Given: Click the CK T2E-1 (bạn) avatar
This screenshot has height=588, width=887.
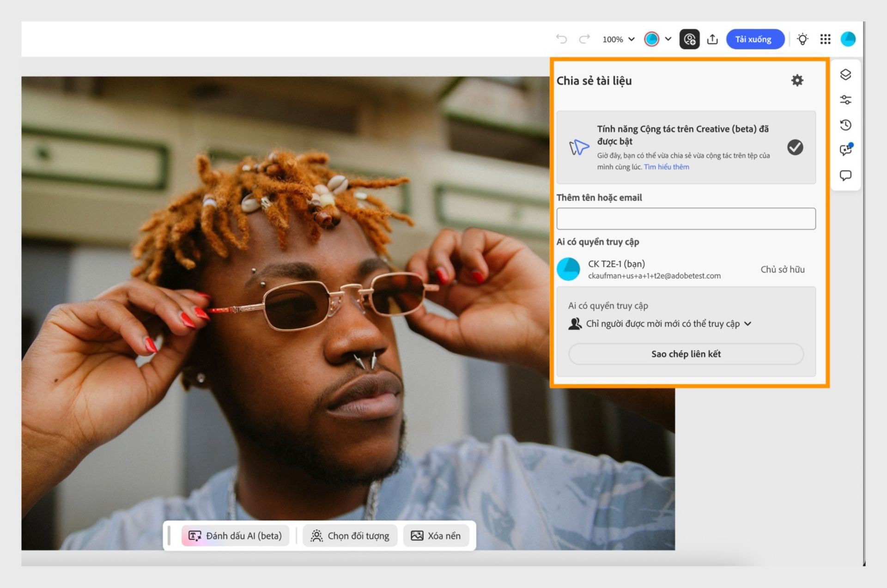Looking at the screenshot, I should [x=568, y=269].
